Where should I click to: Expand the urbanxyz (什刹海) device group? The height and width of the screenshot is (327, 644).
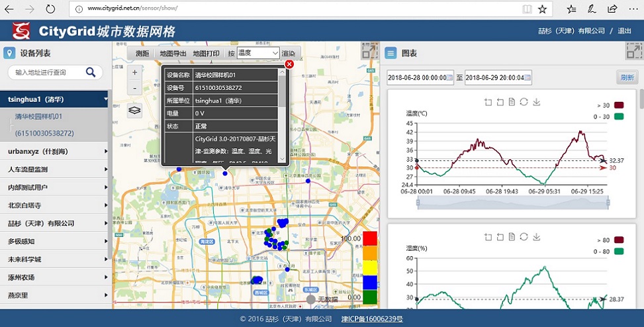pyautogui.click(x=56, y=152)
